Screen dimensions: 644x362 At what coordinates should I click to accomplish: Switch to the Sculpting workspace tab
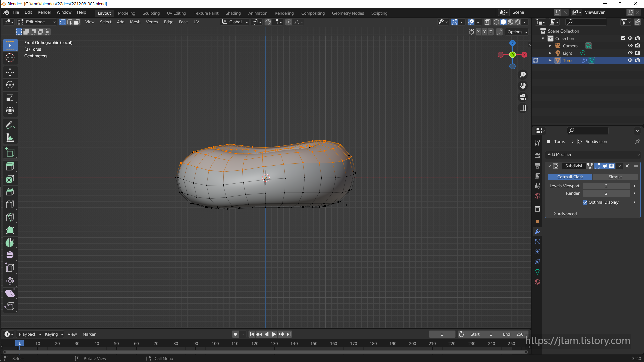(x=151, y=13)
